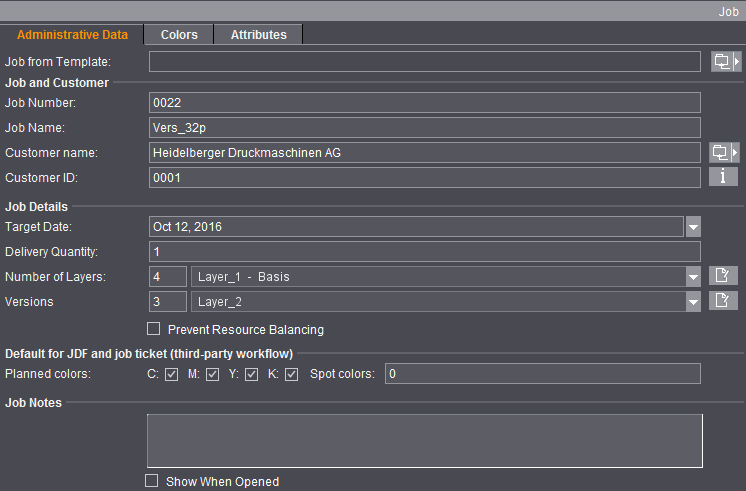The height and width of the screenshot is (491, 746).
Task: Uncheck the C planned color checkbox
Action: 171,375
